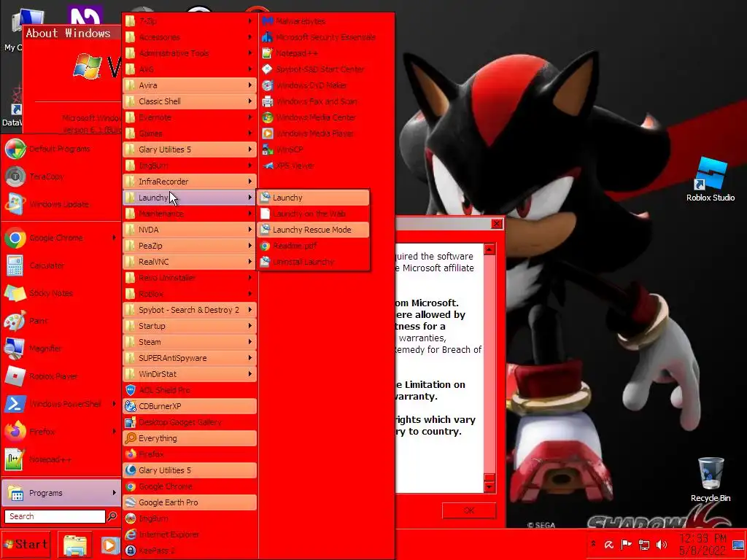747x560 pixels.
Task: Launch Paint from the Start menu
Action: [61, 321]
